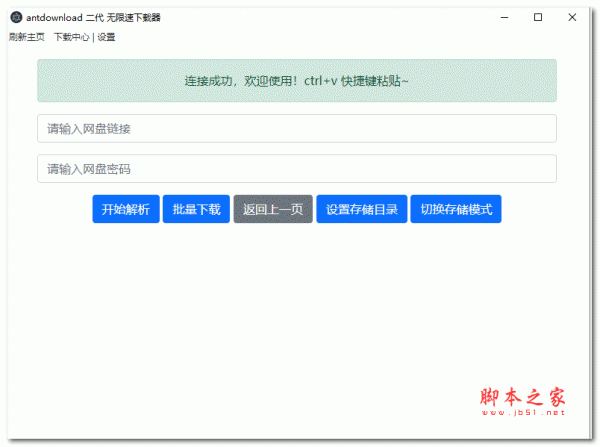Open the 刷新主页 menu item
The height and width of the screenshot is (447, 600).
tap(27, 37)
